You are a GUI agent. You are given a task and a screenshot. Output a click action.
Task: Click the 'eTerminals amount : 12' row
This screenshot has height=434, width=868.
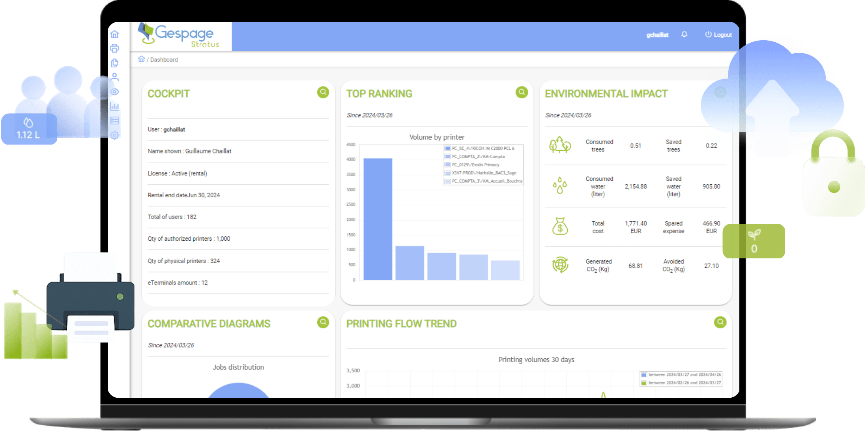click(238, 282)
